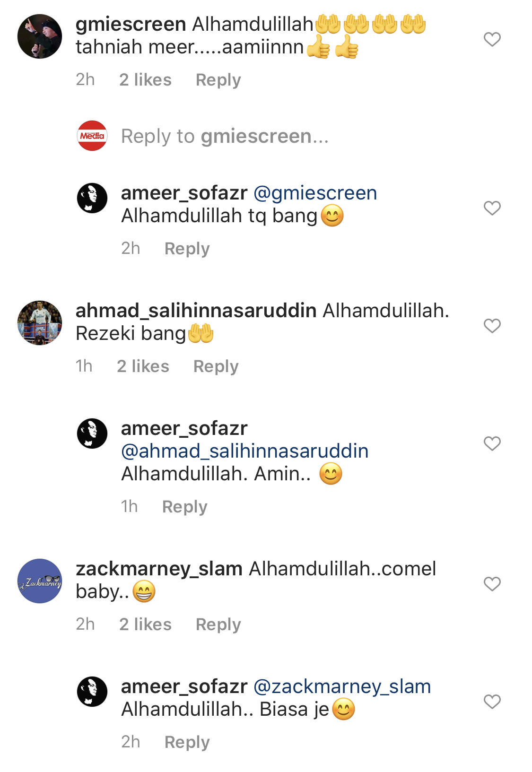Type in 'Reply to gmiescreen...' field
This screenshot has width=532, height=772.
pos(225,136)
